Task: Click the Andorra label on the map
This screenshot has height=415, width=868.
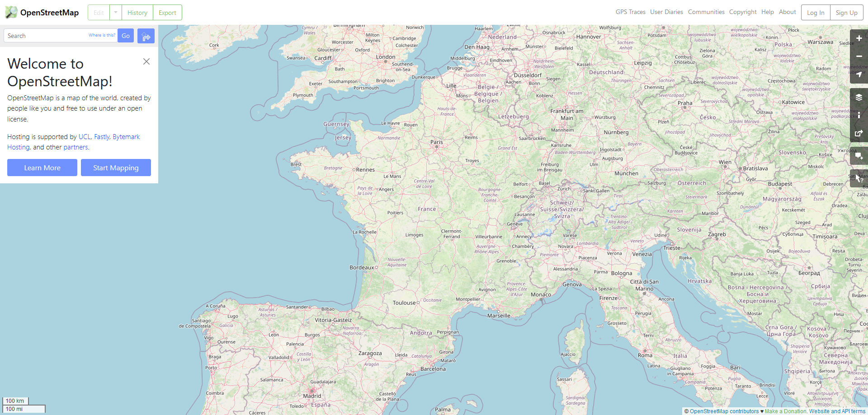Action: [421, 333]
